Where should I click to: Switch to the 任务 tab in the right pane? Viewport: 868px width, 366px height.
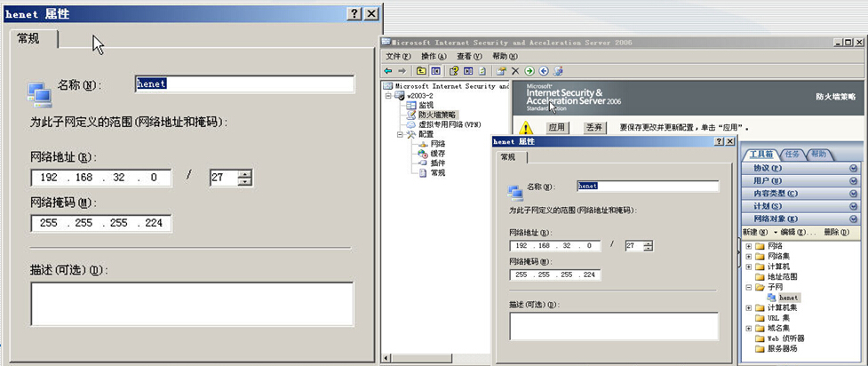coord(793,155)
